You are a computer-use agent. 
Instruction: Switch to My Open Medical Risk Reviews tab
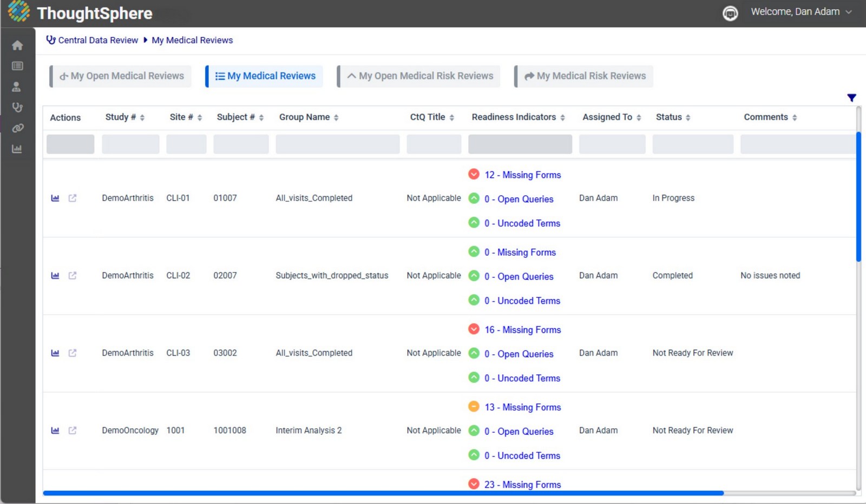click(x=418, y=76)
